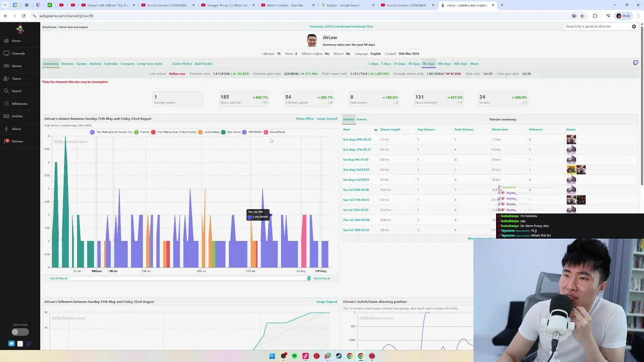
Task: Open the Compare tab
Action: 127,64
